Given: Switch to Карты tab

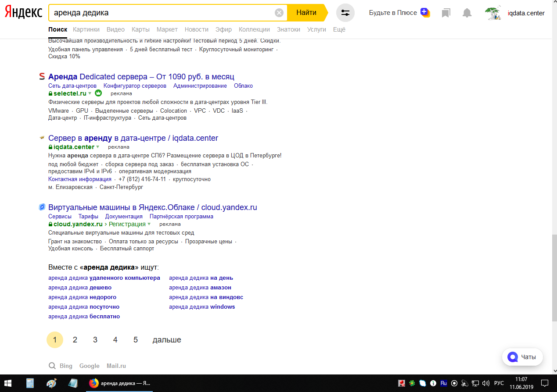Looking at the screenshot, I should tap(140, 29).
